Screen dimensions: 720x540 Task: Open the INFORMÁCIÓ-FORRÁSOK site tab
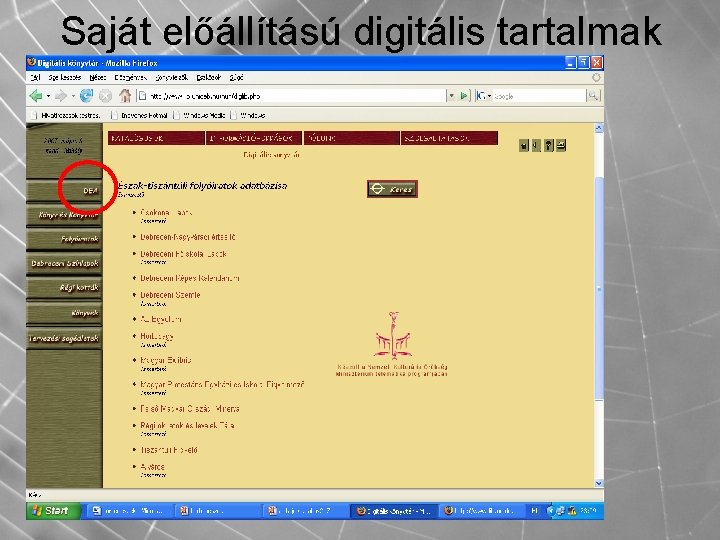click(254, 138)
